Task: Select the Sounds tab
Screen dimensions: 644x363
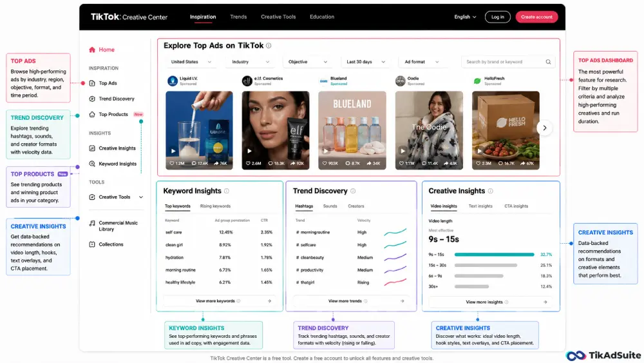Action: point(330,206)
